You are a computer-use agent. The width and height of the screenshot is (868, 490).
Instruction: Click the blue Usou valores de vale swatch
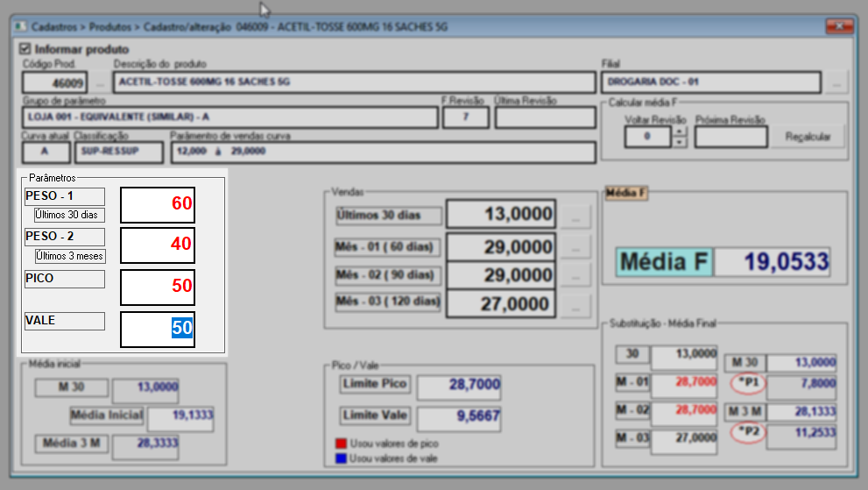pos(341,458)
